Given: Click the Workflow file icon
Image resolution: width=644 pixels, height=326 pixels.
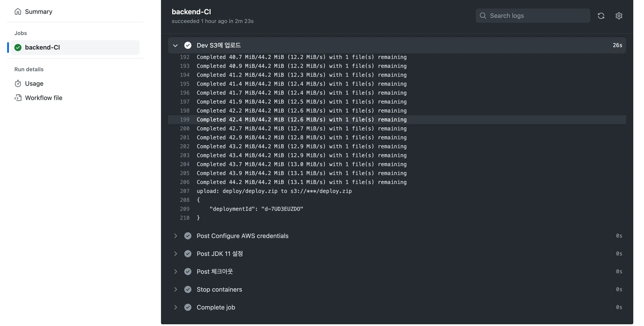Looking at the screenshot, I should click(18, 98).
